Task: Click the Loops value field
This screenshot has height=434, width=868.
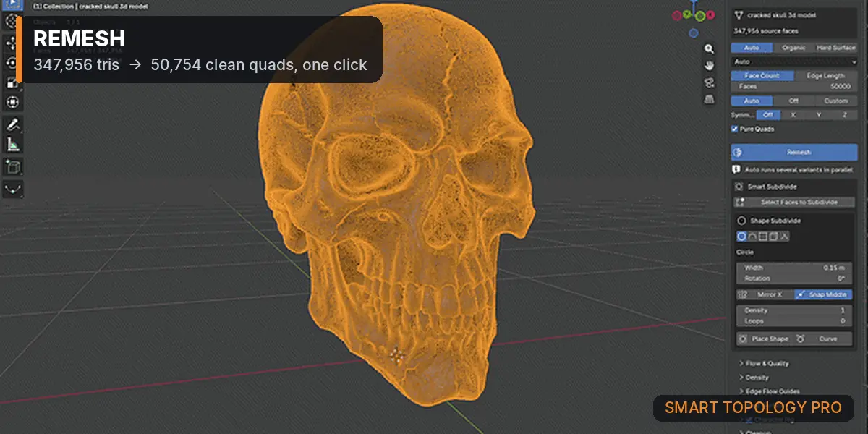Action: pyautogui.click(x=794, y=320)
